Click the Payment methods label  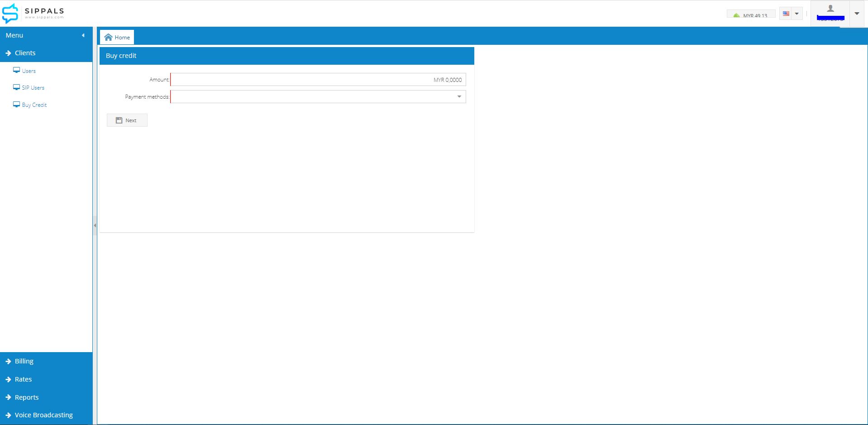point(147,97)
